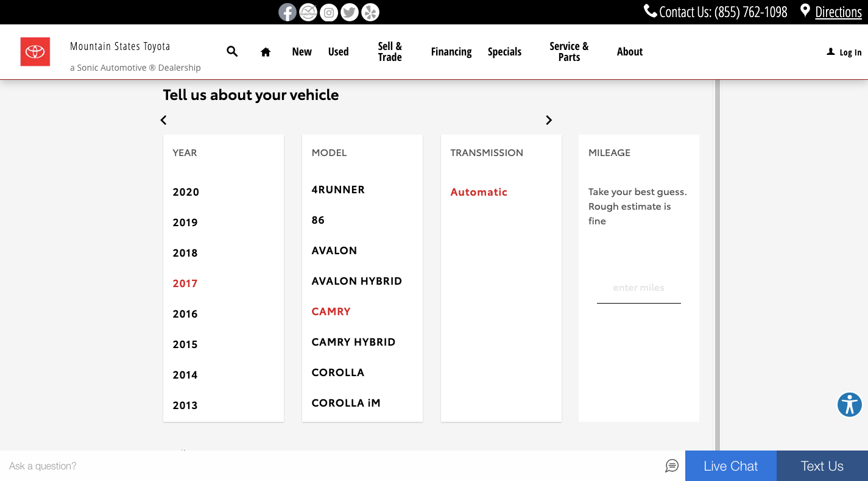This screenshot has width=868, height=481.
Task: Open the Used menu
Action: [339, 52]
